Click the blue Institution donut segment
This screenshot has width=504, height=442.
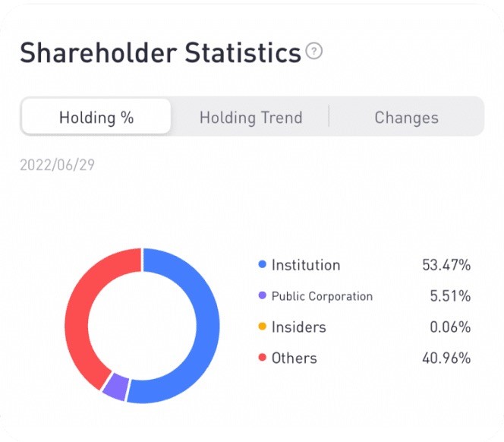click(x=206, y=327)
